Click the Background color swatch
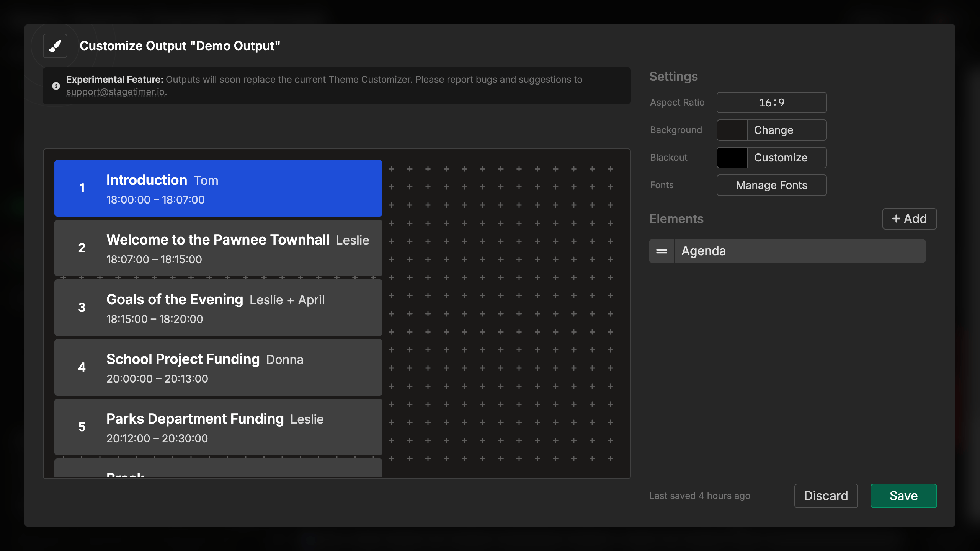This screenshot has height=551, width=980. tap(732, 130)
